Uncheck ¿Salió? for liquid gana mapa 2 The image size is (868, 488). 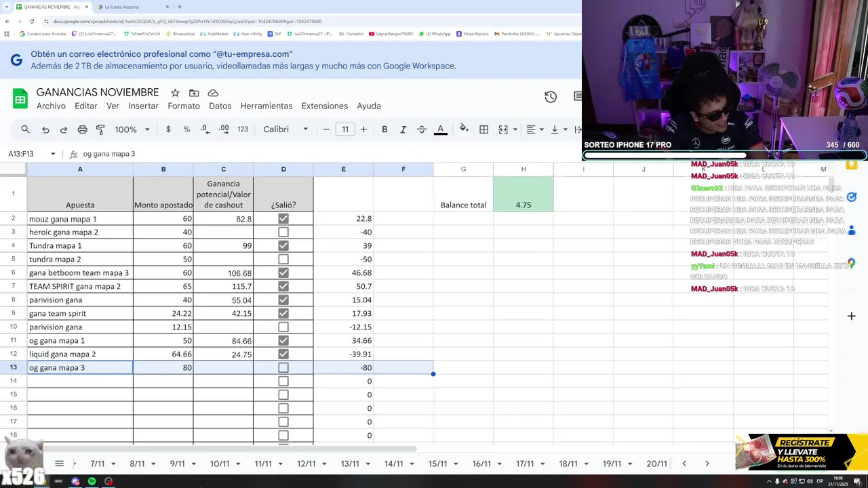coord(283,354)
